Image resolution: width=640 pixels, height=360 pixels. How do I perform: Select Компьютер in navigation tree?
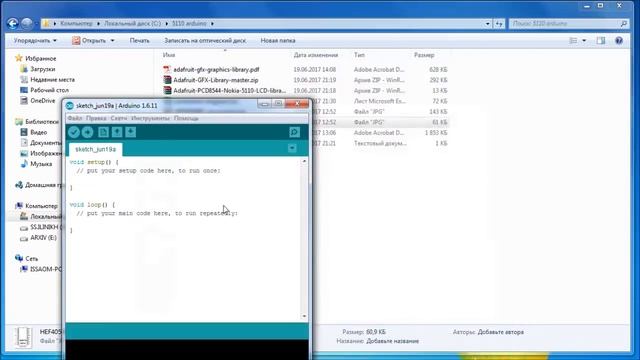tap(41, 206)
